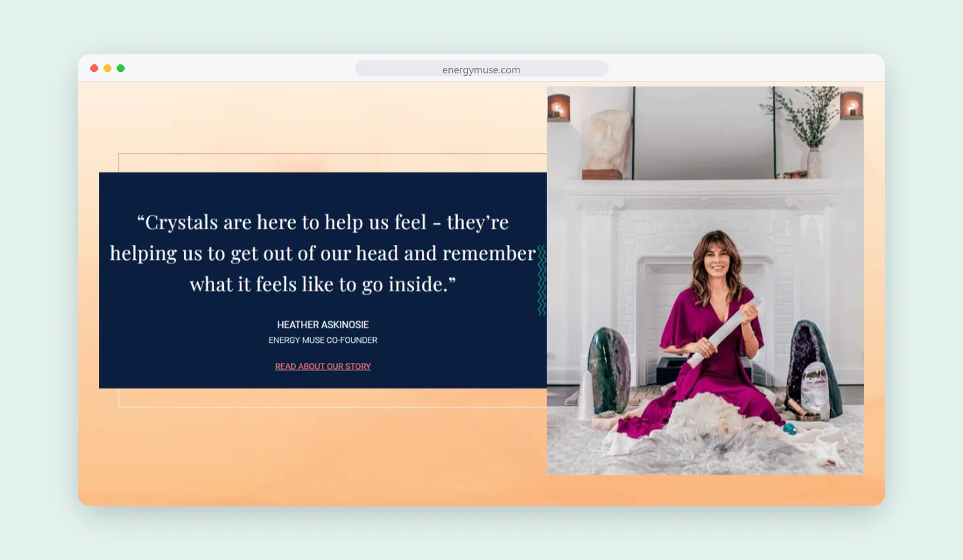
Task: Click the red close window dot
Action: click(94, 68)
